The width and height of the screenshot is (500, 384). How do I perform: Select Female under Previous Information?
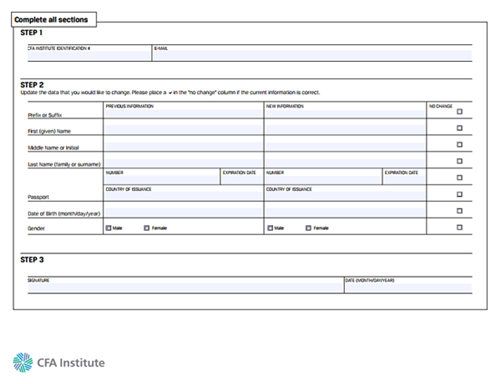(x=147, y=228)
